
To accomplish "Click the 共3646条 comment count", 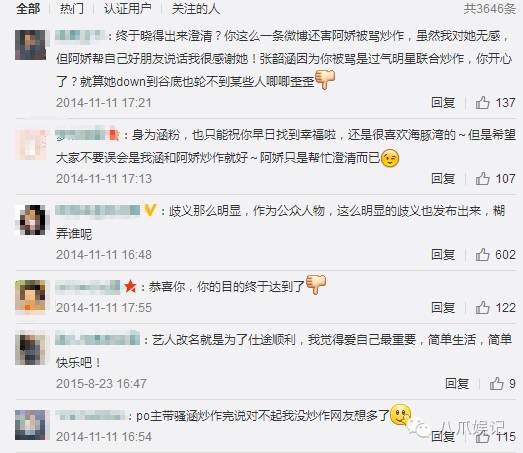I will [x=490, y=9].
